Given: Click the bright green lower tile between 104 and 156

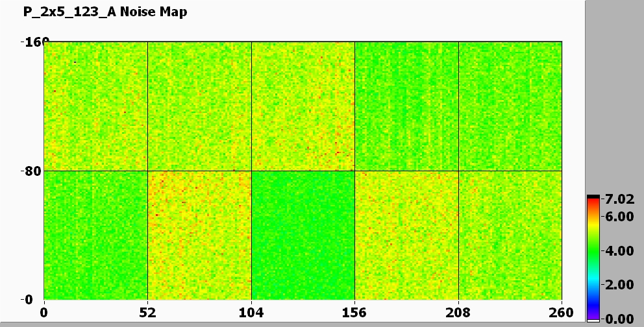Looking at the screenshot, I should (303, 235).
